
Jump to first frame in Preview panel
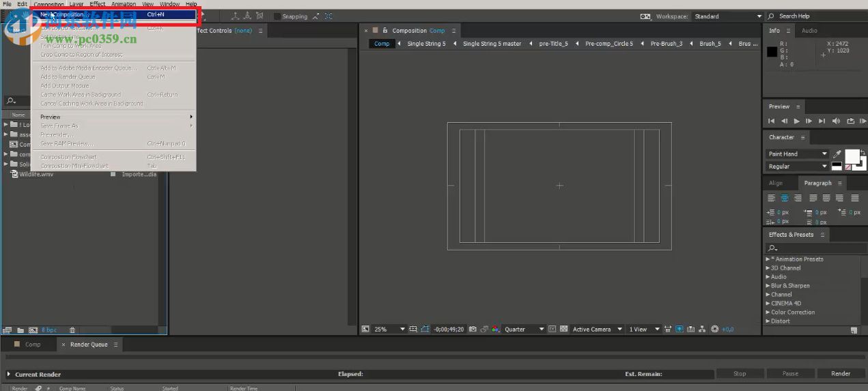click(x=772, y=121)
